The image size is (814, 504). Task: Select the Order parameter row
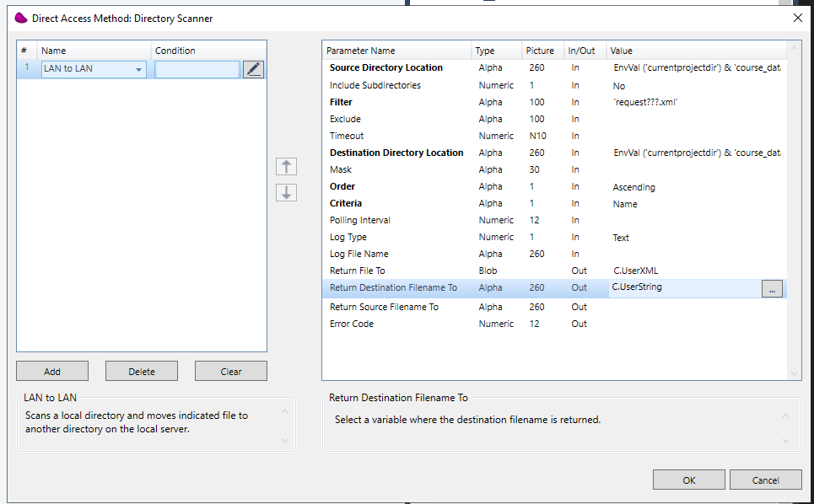click(x=554, y=186)
